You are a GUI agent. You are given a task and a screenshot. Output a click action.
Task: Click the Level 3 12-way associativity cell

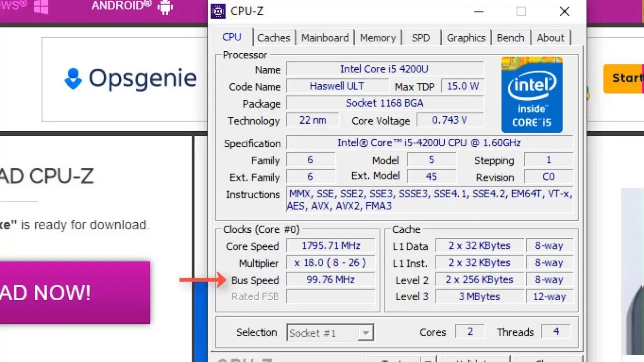coord(549,296)
